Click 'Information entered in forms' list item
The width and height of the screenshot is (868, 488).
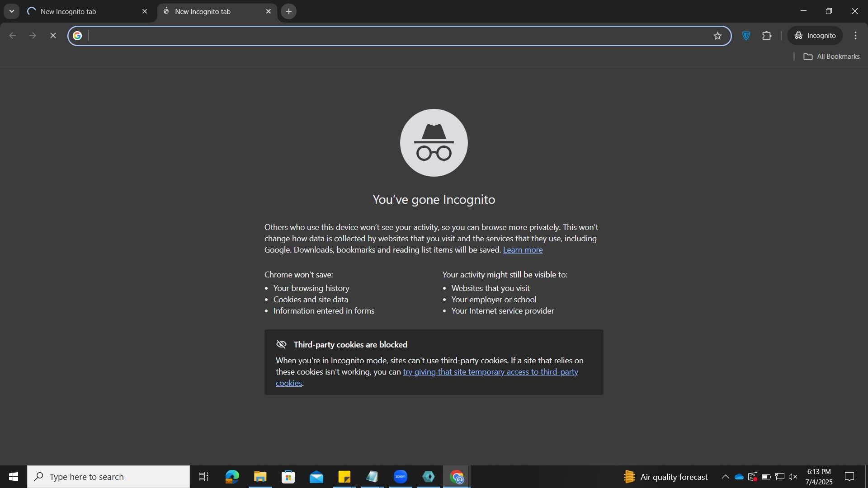pyautogui.click(x=324, y=311)
